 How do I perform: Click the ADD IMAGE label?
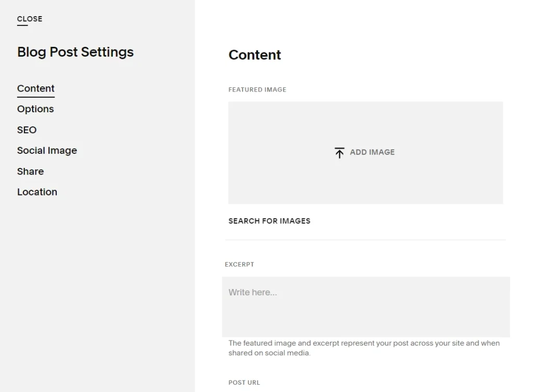click(372, 152)
